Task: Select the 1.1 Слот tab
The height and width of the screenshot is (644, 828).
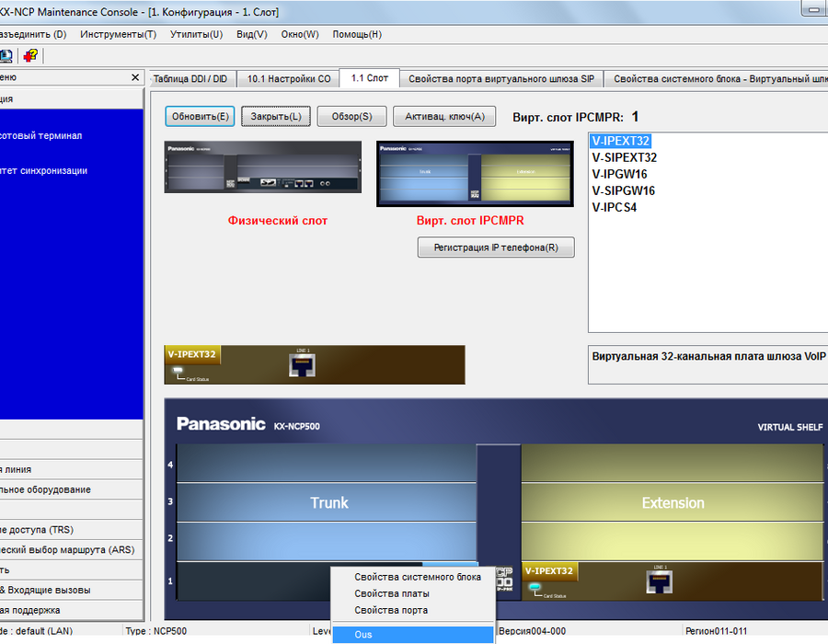Action: pyautogui.click(x=370, y=78)
